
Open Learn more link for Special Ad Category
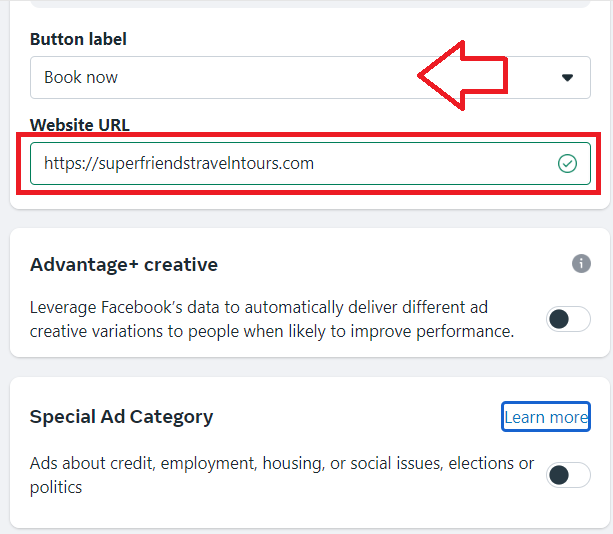546,417
